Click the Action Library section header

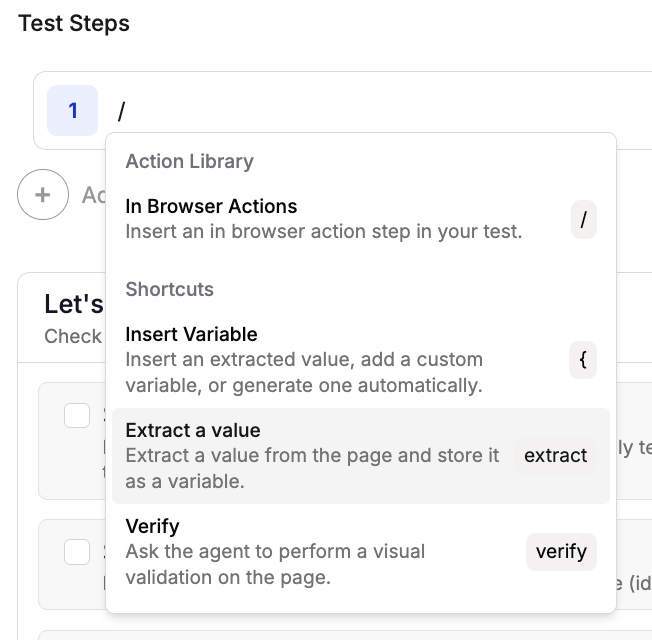(x=189, y=162)
